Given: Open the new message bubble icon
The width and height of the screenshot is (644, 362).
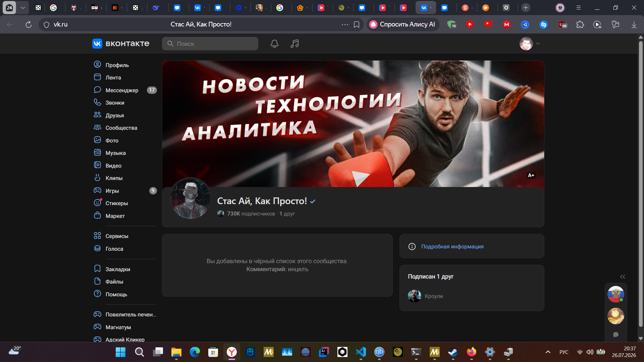Looking at the screenshot, I should [616, 335].
